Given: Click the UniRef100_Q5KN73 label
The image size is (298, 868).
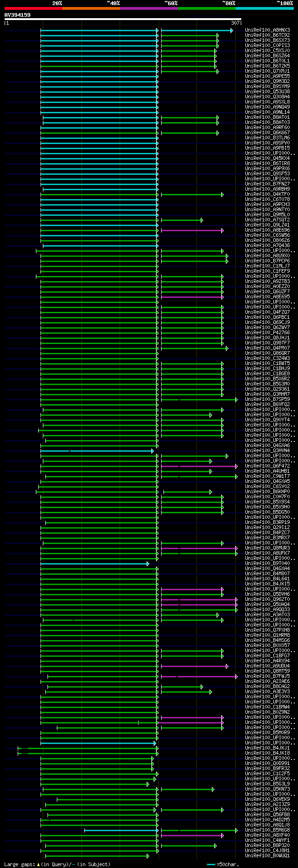Looking at the screenshot, I should [x=267, y=789].
